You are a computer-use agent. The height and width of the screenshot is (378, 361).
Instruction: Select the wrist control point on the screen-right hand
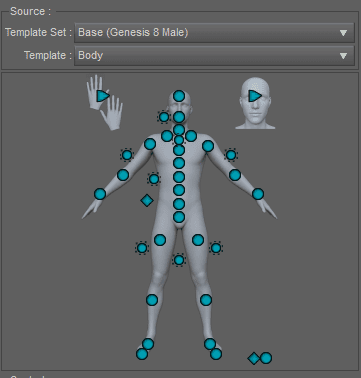point(258,194)
